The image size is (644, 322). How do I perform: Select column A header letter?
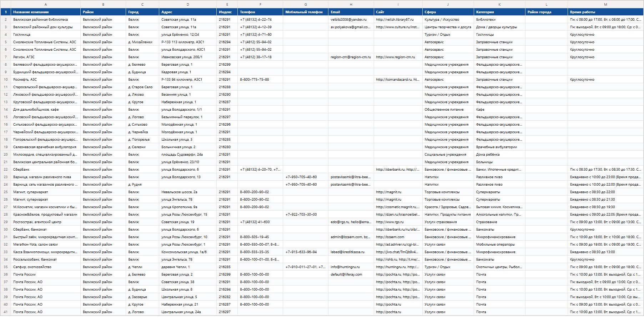tap(46, 4)
